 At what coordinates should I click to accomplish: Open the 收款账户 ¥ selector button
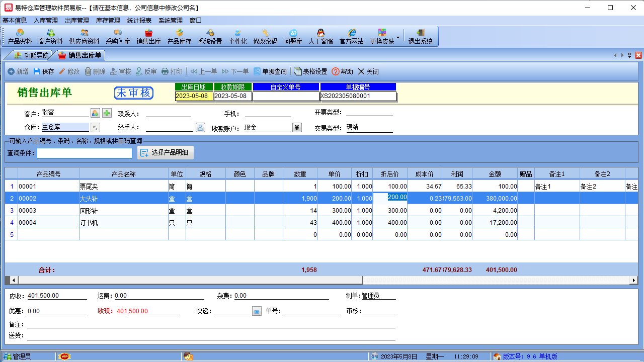tap(297, 128)
